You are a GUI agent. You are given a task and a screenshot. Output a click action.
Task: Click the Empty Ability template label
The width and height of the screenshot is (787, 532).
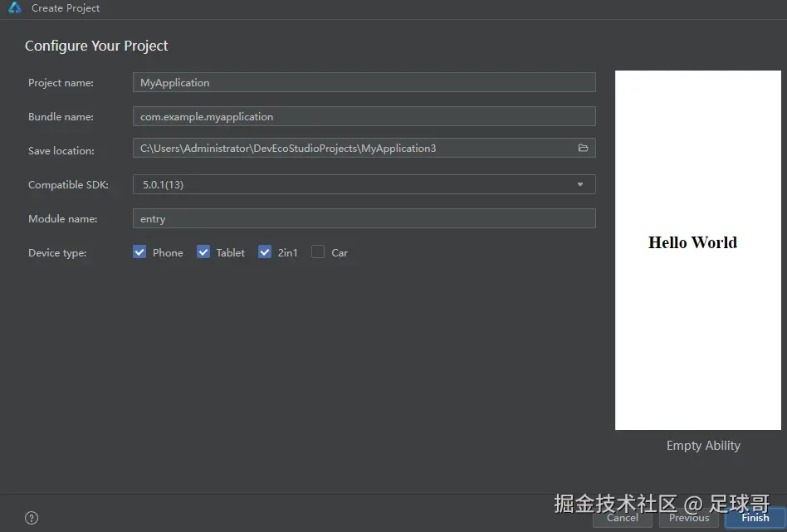pos(703,446)
